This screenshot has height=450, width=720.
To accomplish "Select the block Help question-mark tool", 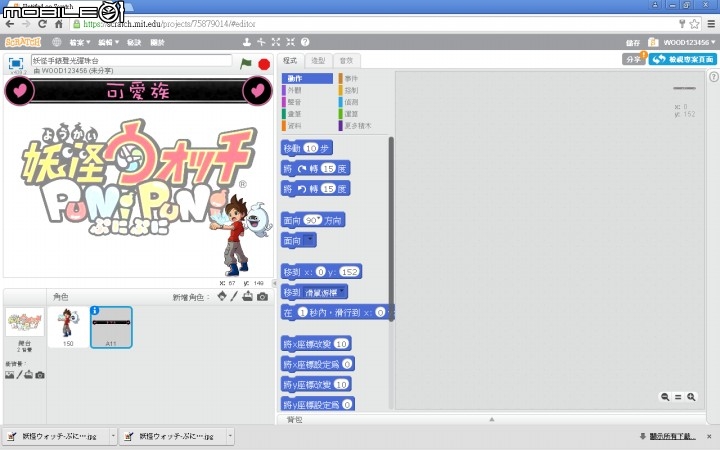I will point(305,42).
